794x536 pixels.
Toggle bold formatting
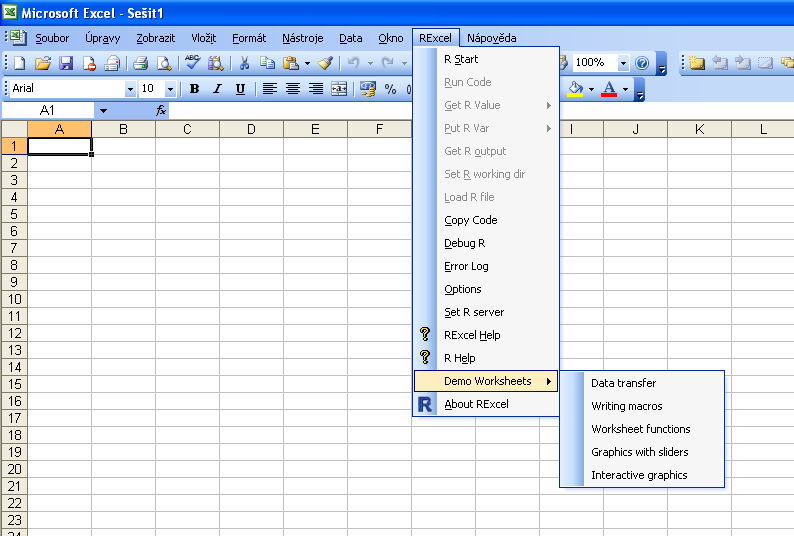(x=194, y=89)
